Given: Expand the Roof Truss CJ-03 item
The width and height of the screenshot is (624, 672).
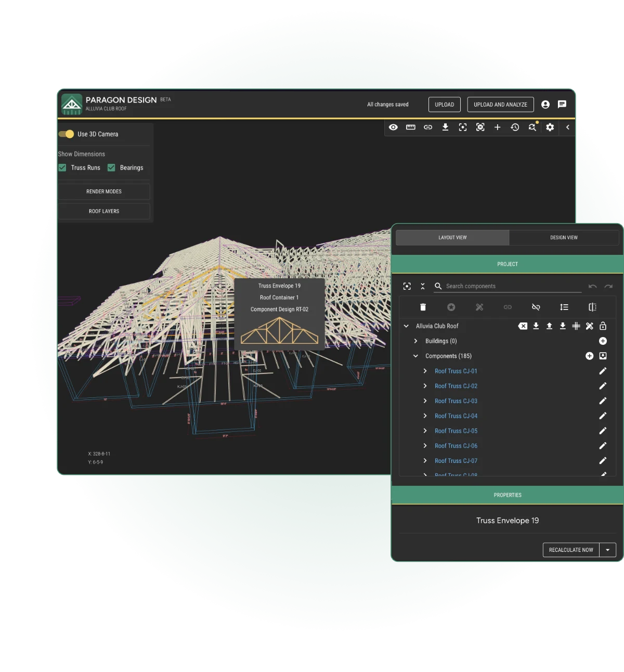Looking at the screenshot, I should 425,400.
